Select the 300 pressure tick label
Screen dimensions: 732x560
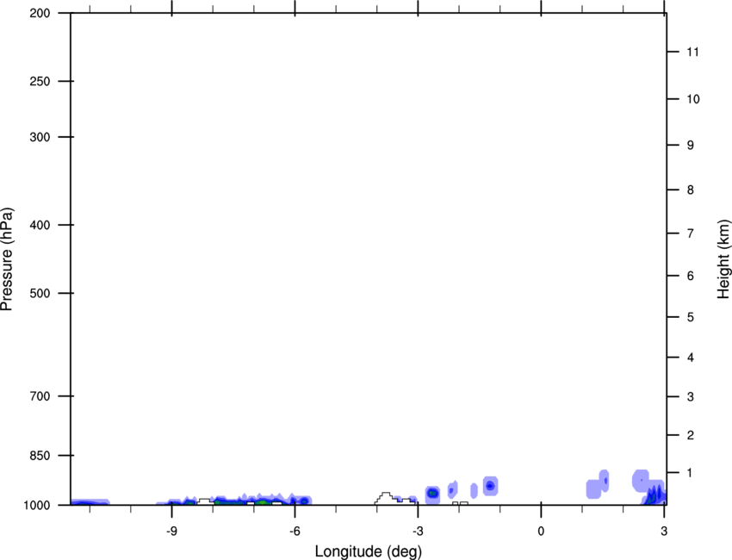[x=40, y=137]
